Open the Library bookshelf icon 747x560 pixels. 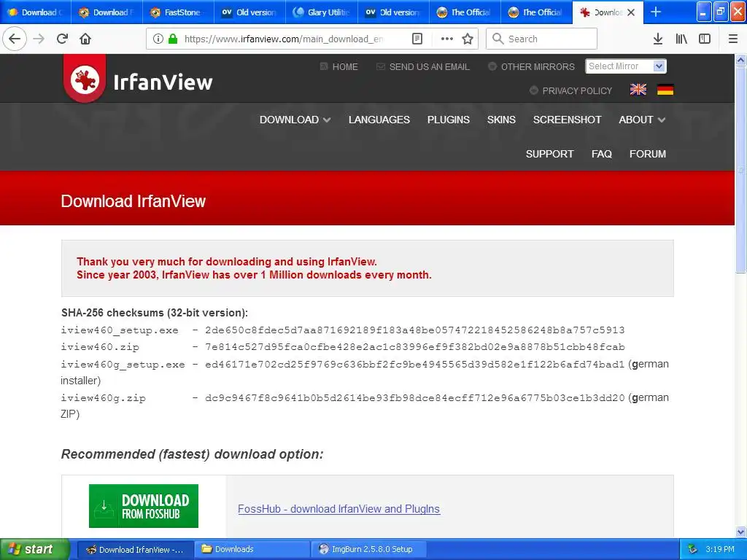[x=681, y=39]
